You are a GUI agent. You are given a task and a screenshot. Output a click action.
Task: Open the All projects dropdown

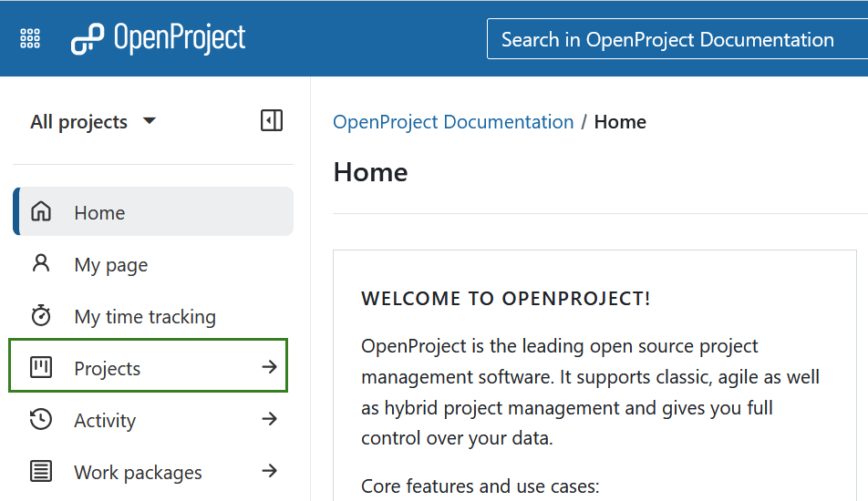click(x=93, y=122)
